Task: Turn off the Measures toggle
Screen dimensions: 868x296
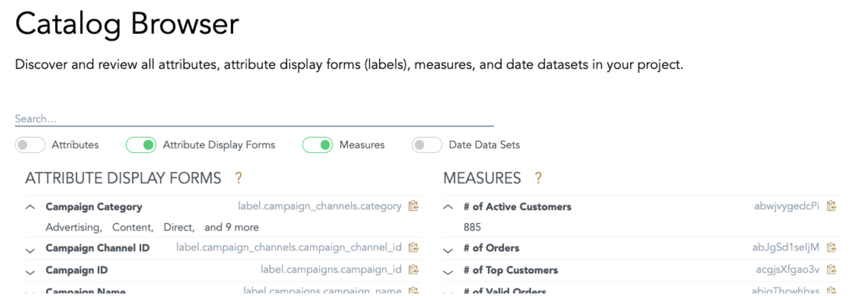Action: (317, 145)
